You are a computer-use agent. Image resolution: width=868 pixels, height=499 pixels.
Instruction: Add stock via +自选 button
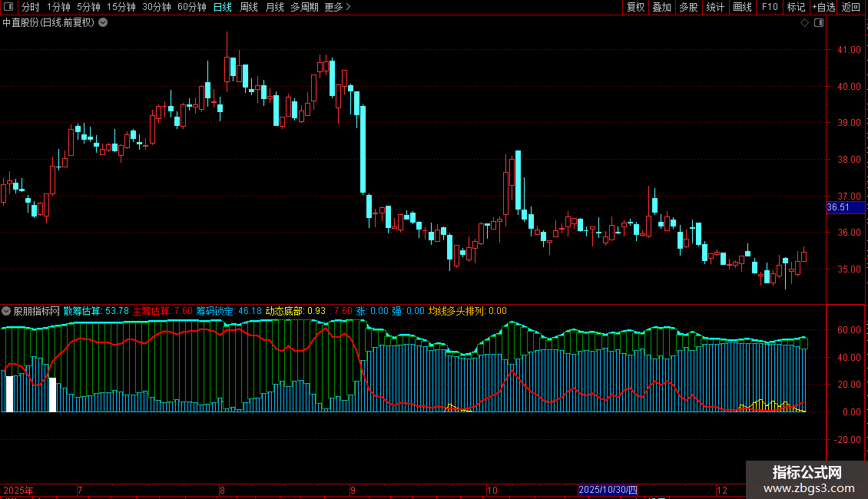coord(823,7)
